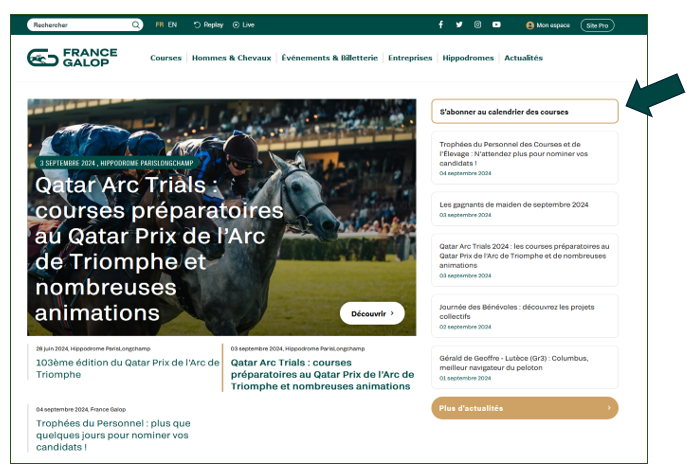Click the hero headline Qatar Arc Trials
This screenshot has width=691, height=475.
pos(159,249)
